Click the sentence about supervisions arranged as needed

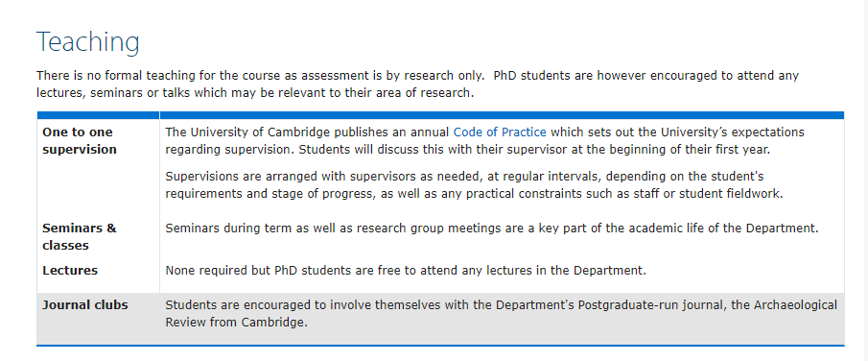tap(475, 185)
